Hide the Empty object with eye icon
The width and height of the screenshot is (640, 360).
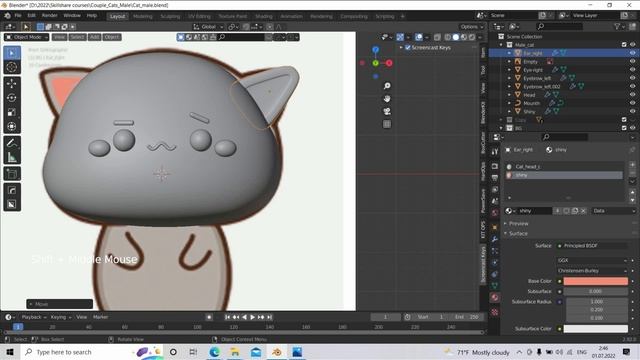(x=633, y=62)
